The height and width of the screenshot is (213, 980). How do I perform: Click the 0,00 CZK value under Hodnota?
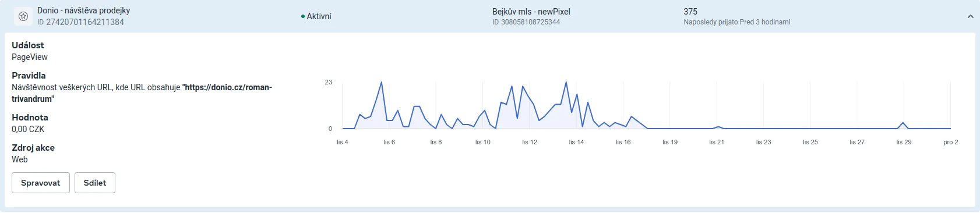pos(28,129)
